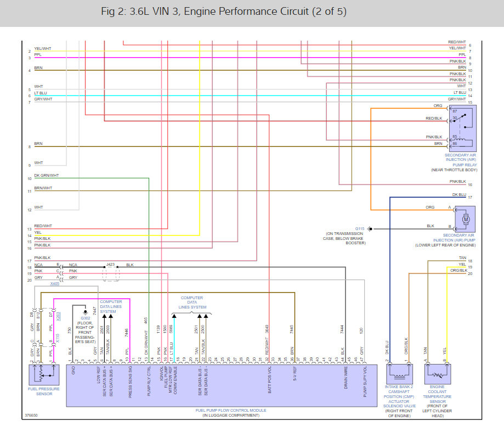Image resolution: width=504 pixels, height=426 pixels.
Task: Open the X405 connector link
Action: pyautogui.click(x=55, y=284)
